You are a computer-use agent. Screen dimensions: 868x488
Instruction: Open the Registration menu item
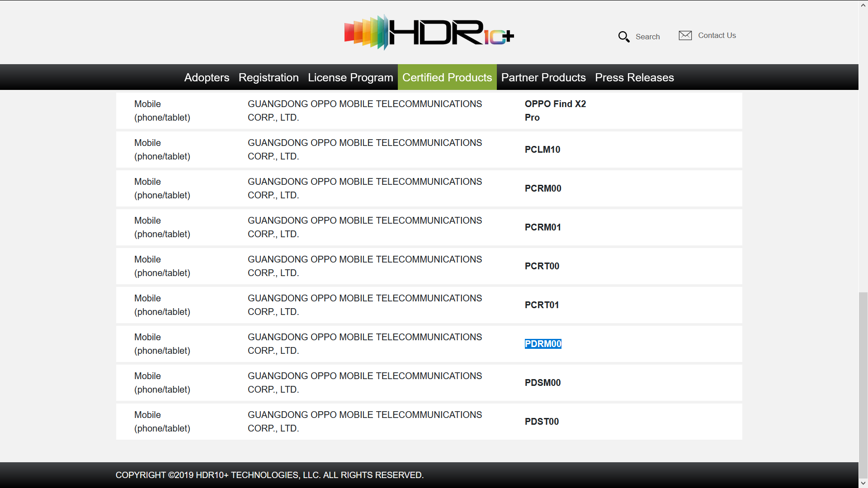pyautogui.click(x=269, y=77)
